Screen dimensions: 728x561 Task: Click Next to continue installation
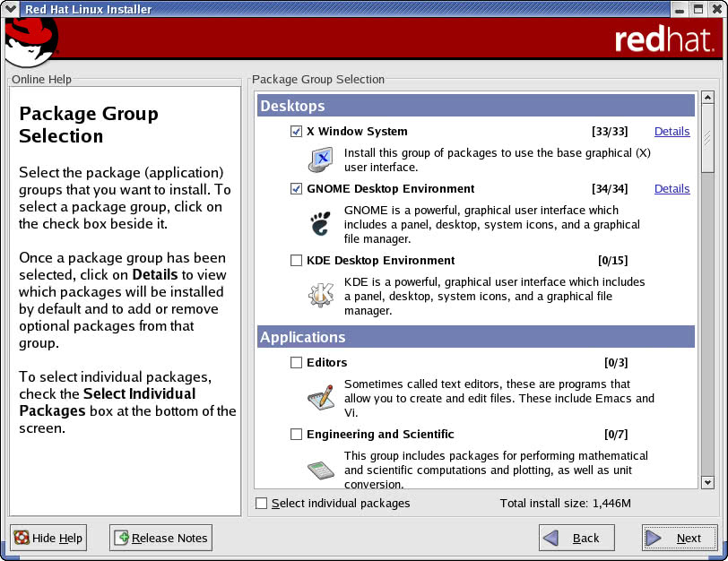tap(680, 538)
